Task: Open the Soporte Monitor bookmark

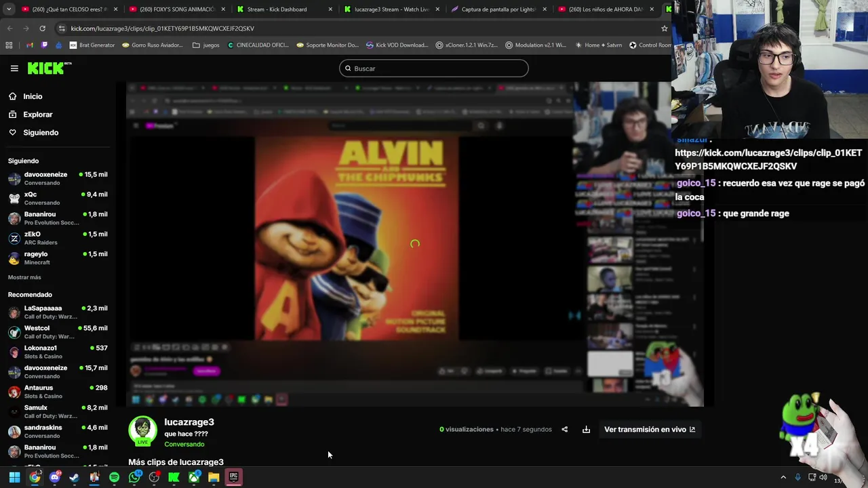Action: (328, 45)
